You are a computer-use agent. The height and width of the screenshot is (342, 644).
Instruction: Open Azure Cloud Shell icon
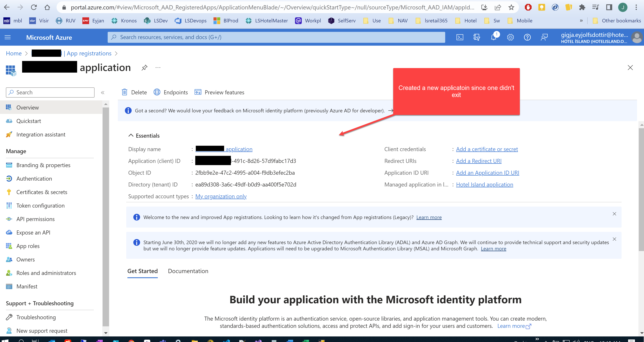[460, 37]
